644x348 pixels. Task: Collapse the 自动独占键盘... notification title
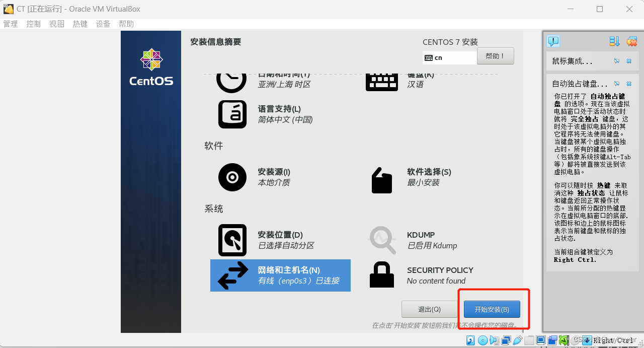pos(580,84)
